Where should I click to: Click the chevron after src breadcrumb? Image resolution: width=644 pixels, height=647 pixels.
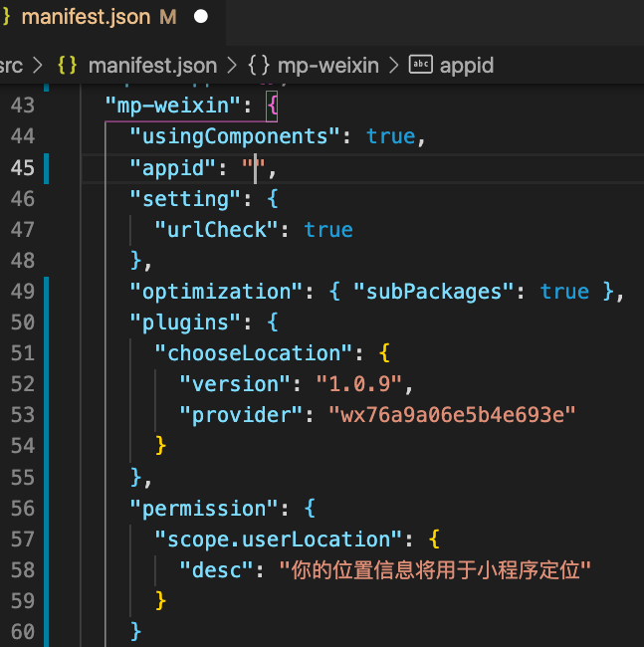coord(38,66)
